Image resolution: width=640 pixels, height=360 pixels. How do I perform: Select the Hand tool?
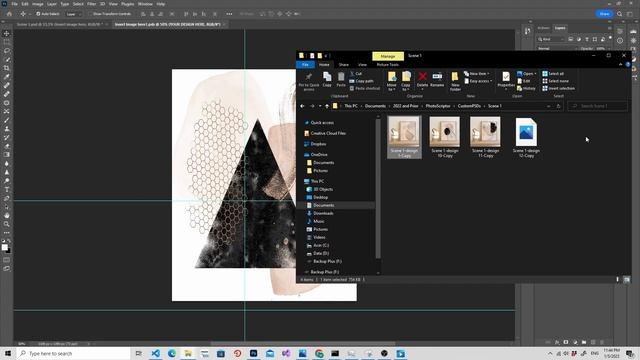coord(7,215)
